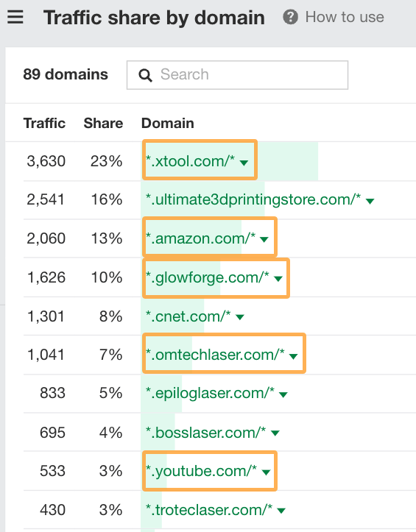Select the 8% share value
This screenshot has height=532, width=416.
click(x=110, y=316)
